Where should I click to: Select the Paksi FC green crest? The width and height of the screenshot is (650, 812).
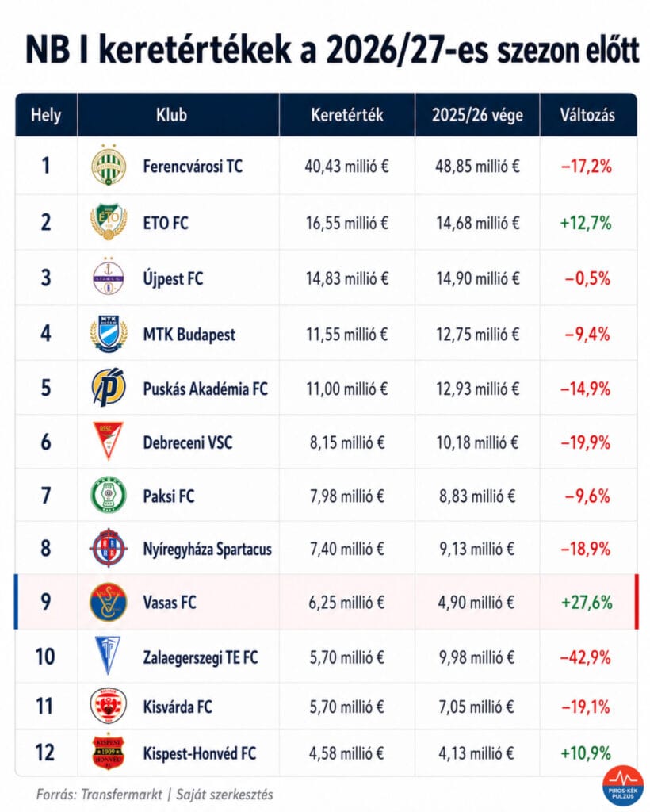coord(109,495)
